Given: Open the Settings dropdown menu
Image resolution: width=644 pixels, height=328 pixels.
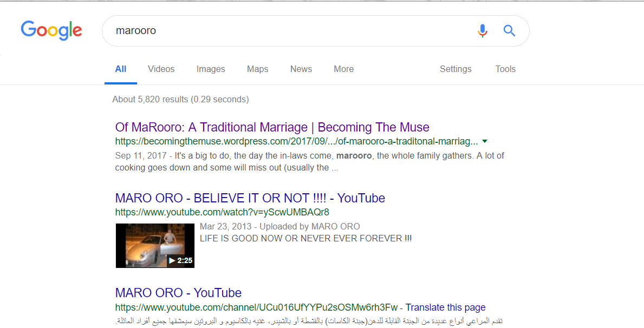Looking at the screenshot, I should 456,69.
